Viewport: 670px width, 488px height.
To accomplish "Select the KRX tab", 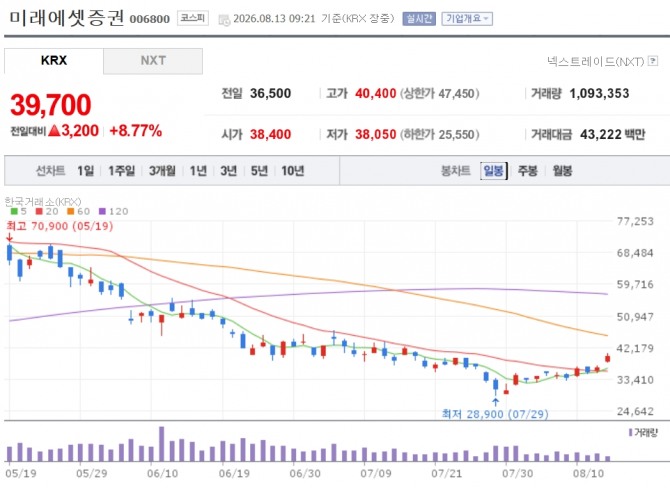I will point(54,61).
